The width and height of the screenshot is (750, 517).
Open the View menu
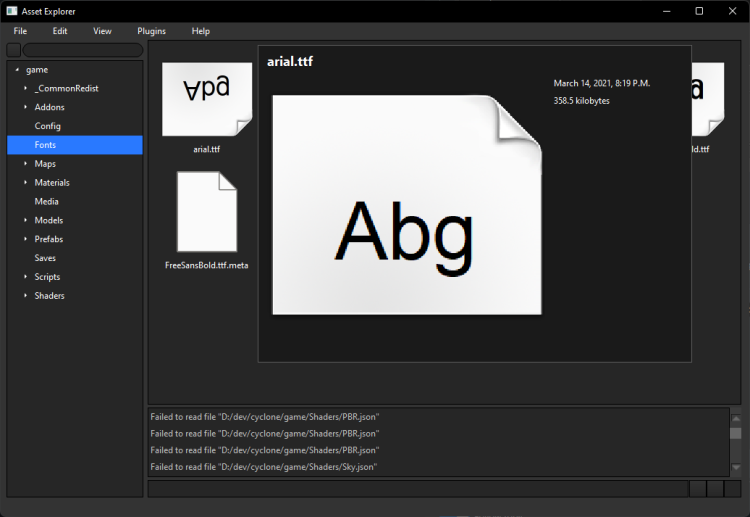[x=102, y=31]
